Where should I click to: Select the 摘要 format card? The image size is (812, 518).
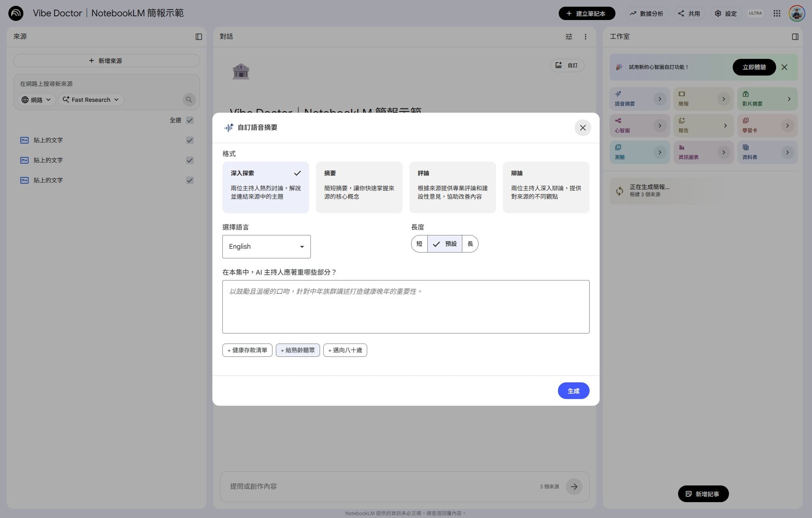[359, 187]
